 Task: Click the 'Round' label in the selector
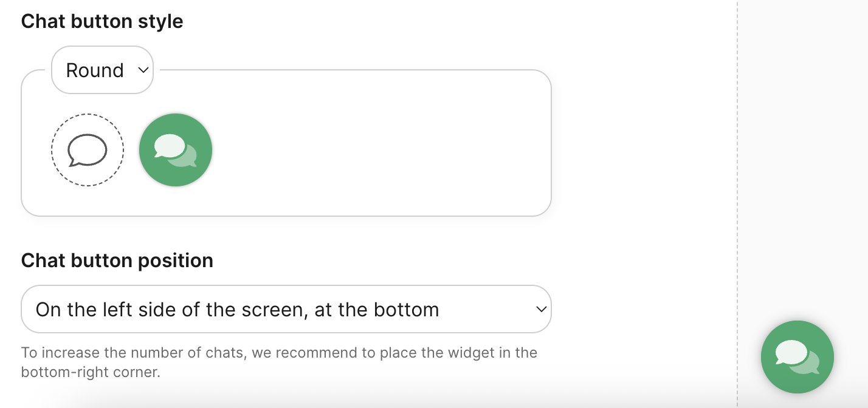95,70
